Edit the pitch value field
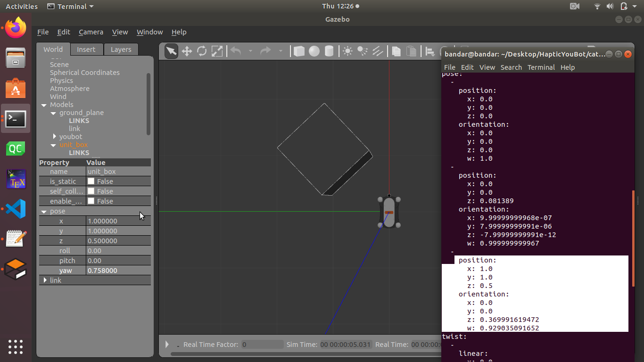The image size is (644, 362). click(x=118, y=261)
